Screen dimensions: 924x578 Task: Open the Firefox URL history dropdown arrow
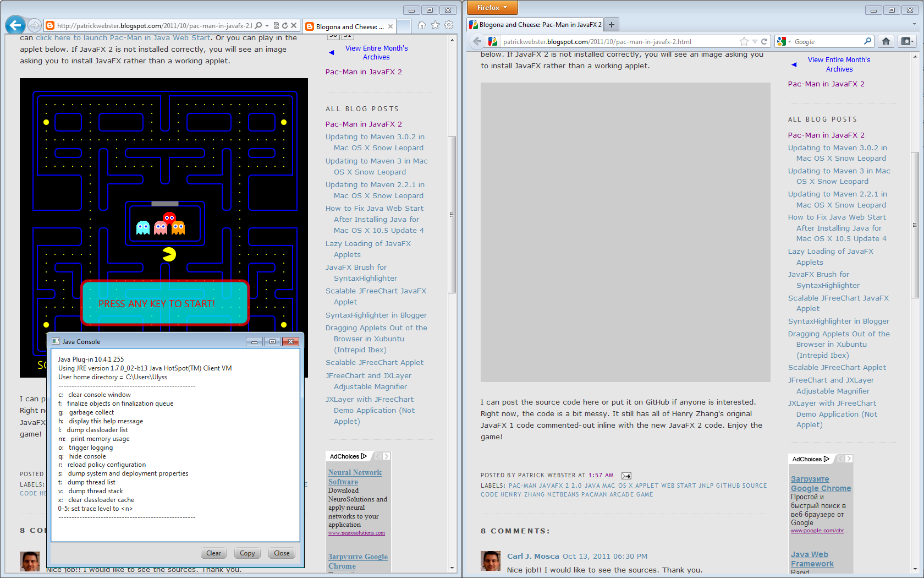tap(755, 41)
